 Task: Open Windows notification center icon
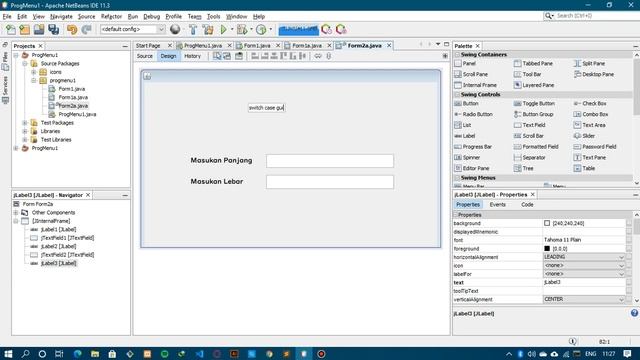[x=627, y=353]
